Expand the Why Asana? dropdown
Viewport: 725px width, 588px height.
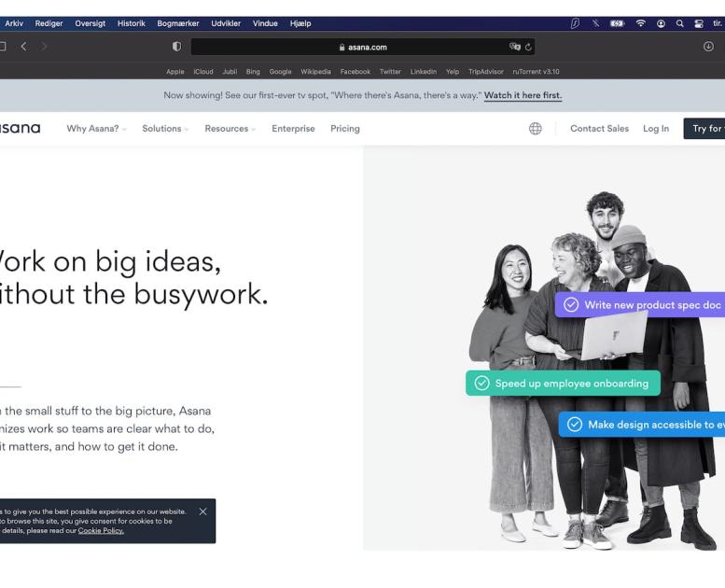[x=96, y=129]
